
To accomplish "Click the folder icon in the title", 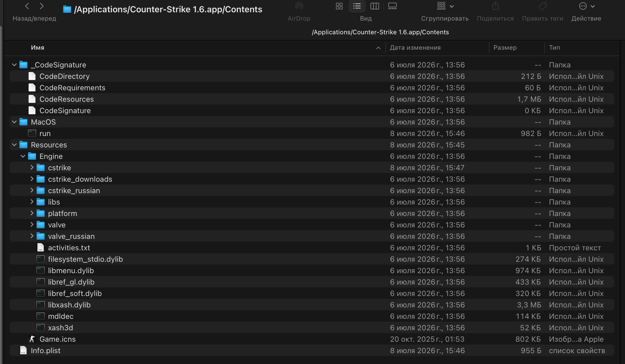I will pos(67,9).
